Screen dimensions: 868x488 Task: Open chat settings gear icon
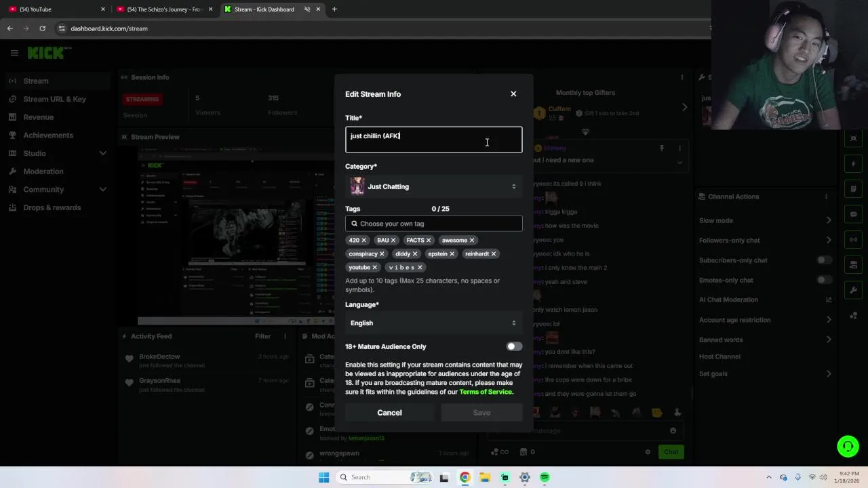[x=648, y=452]
